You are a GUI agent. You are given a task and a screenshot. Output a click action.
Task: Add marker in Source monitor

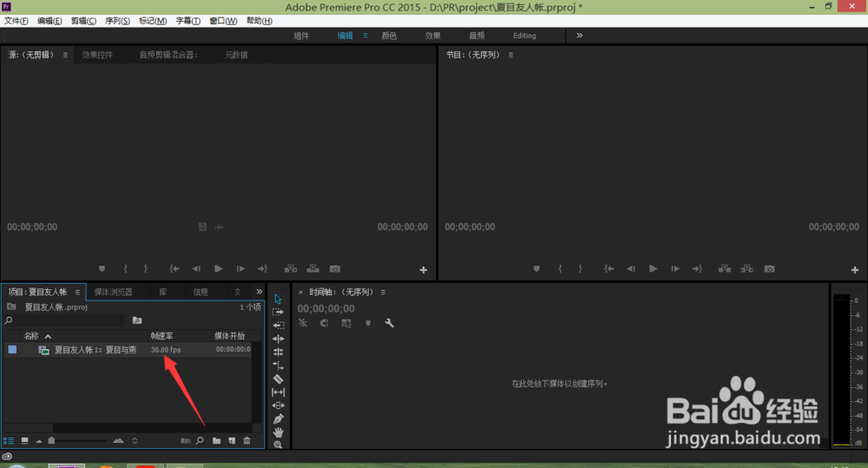102,268
